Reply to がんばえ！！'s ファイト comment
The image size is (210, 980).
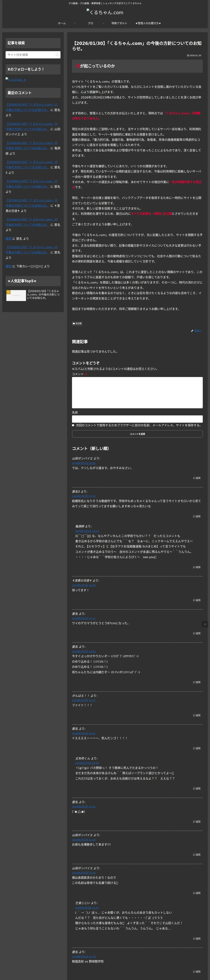197,715
